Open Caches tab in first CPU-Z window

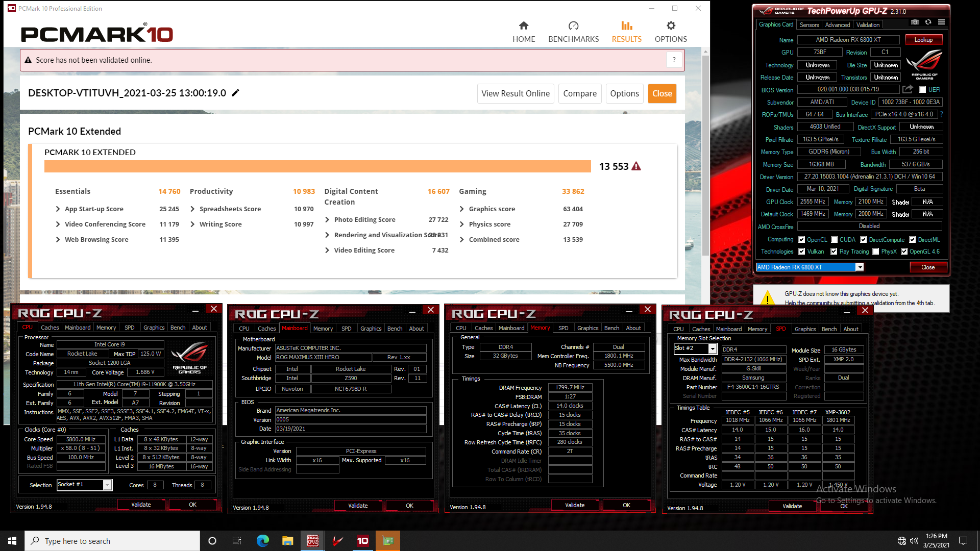[x=50, y=328]
